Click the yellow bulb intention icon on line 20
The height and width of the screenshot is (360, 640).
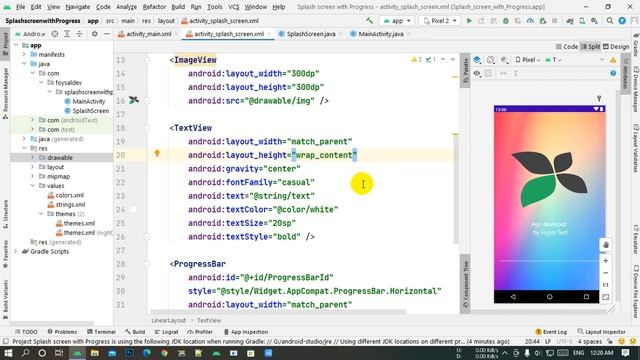(x=157, y=153)
